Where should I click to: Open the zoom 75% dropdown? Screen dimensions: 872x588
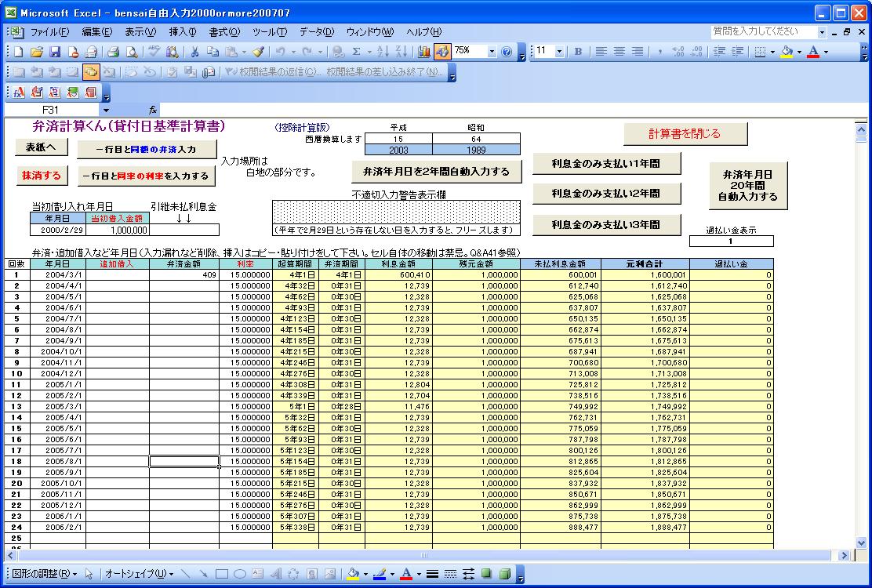tap(492, 52)
